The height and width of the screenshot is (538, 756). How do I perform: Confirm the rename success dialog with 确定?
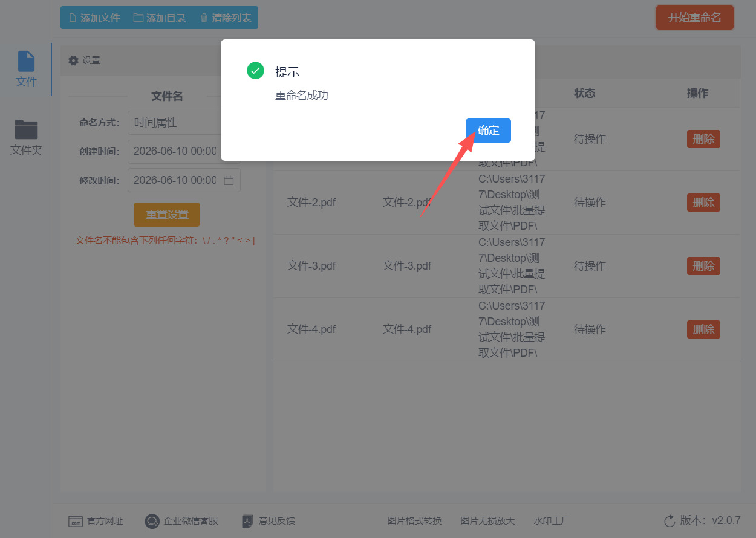click(488, 131)
